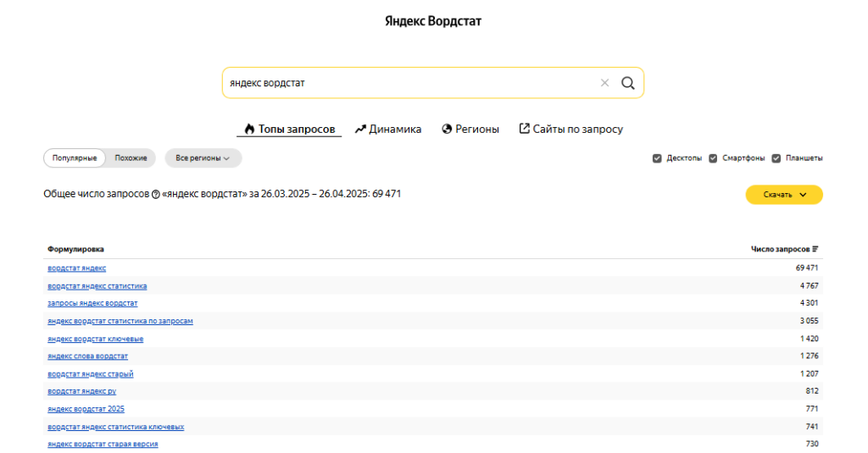The height and width of the screenshot is (453, 868).
Task: Open the Все регионы dropdown
Action: tap(203, 158)
